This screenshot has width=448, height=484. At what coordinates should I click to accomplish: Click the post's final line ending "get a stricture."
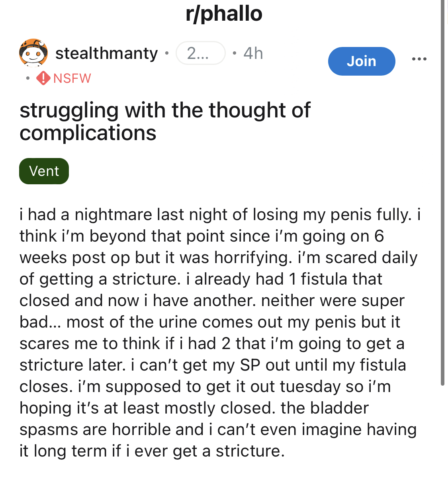coord(152,451)
